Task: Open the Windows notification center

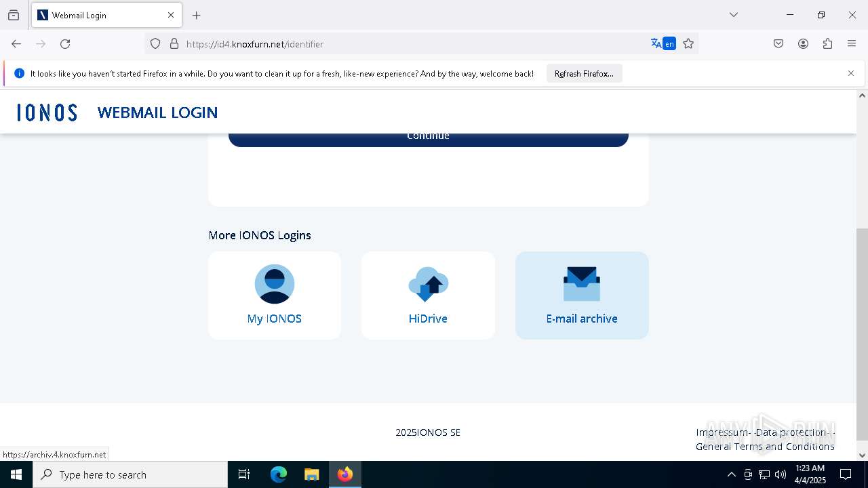Action: [x=846, y=474]
